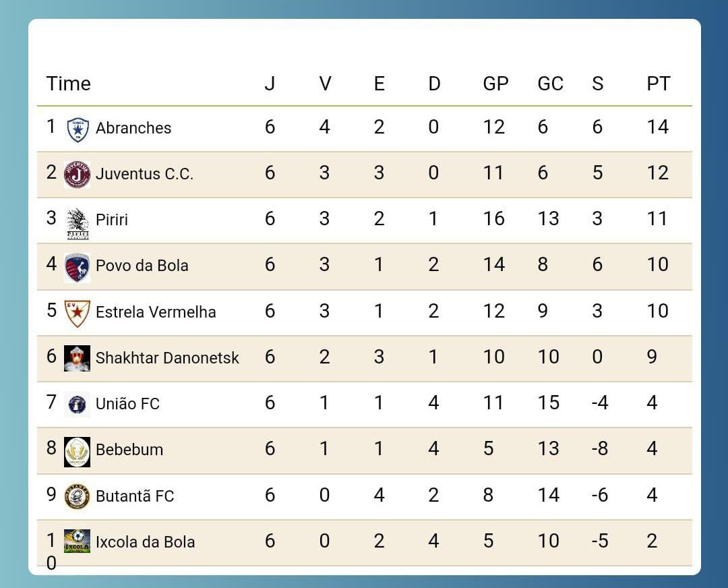Click the Butantã FC team badge

(77, 497)
